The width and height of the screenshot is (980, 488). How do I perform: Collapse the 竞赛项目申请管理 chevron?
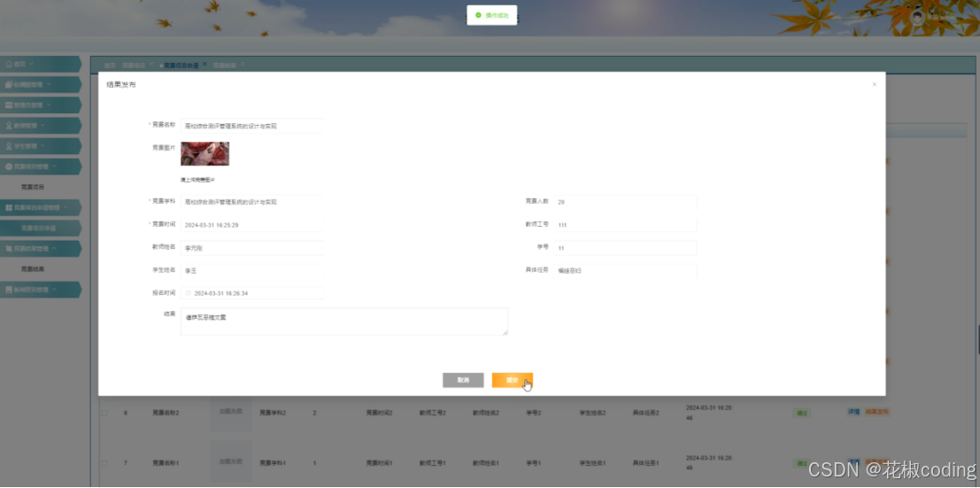pos(66,207)
